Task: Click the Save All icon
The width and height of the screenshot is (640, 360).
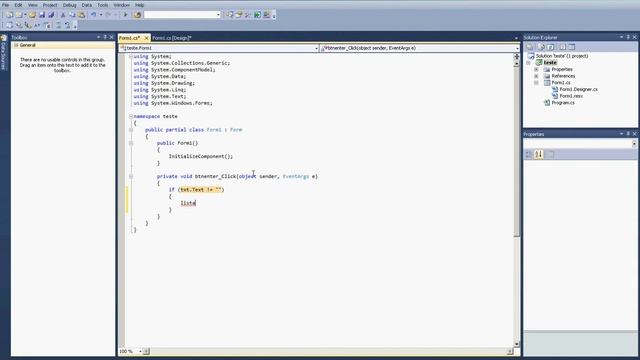Action: coord(51,15)
